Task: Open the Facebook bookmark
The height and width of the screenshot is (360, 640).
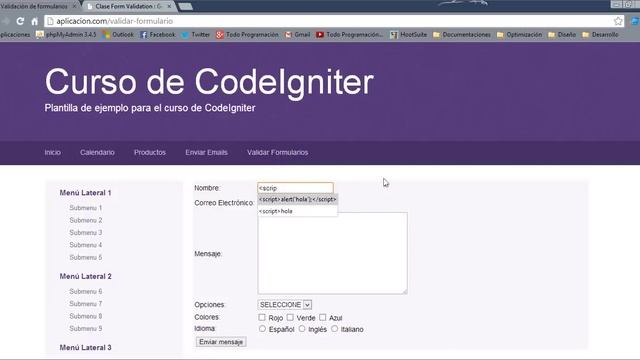Action: tap(158, 35)
